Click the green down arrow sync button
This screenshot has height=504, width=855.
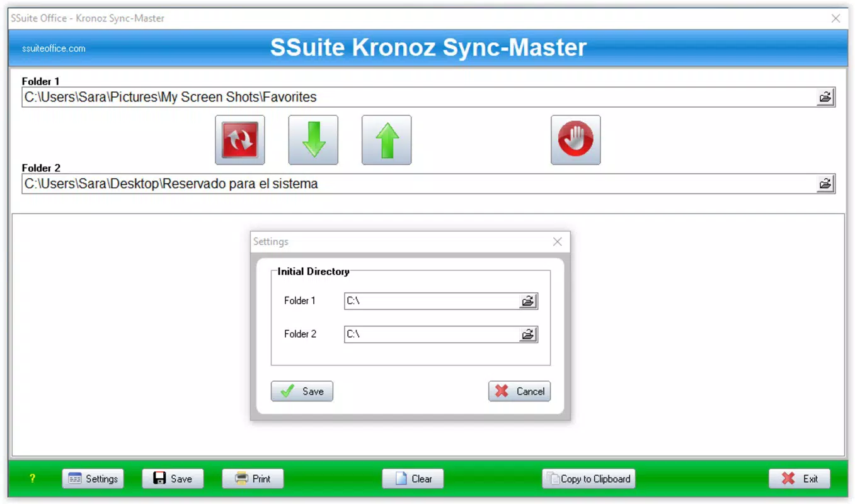pyautogui.click(x=313, y=140)
